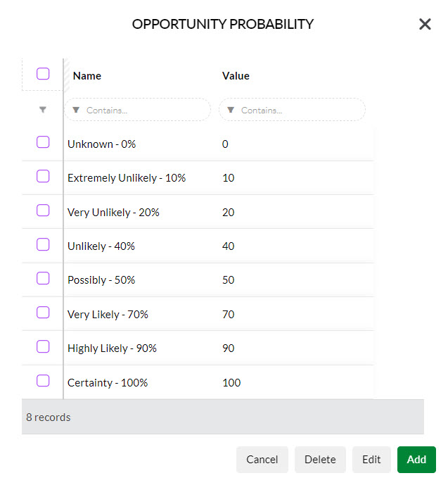The image size is (448, 478).
Task: Focus the Value Contains filter field
Action: tap(292, 110)
